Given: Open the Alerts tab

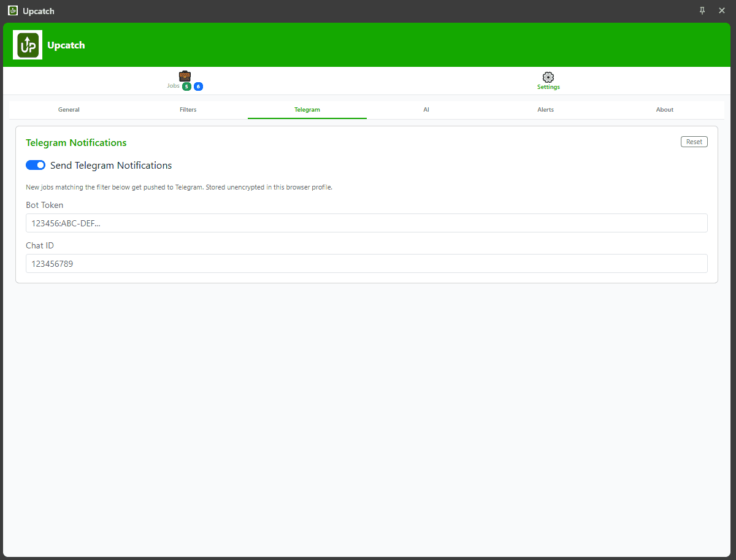Looking at the screenshot, I should tap(545, 110).
